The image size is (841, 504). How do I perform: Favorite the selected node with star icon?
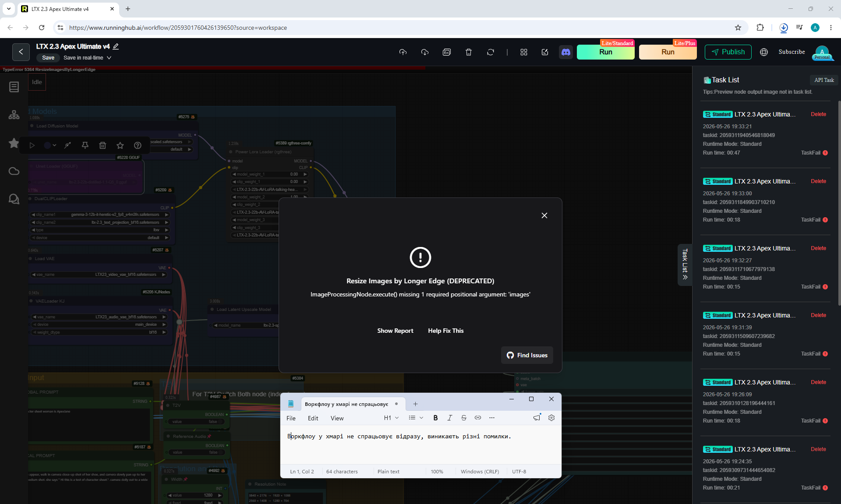(120, 145)
